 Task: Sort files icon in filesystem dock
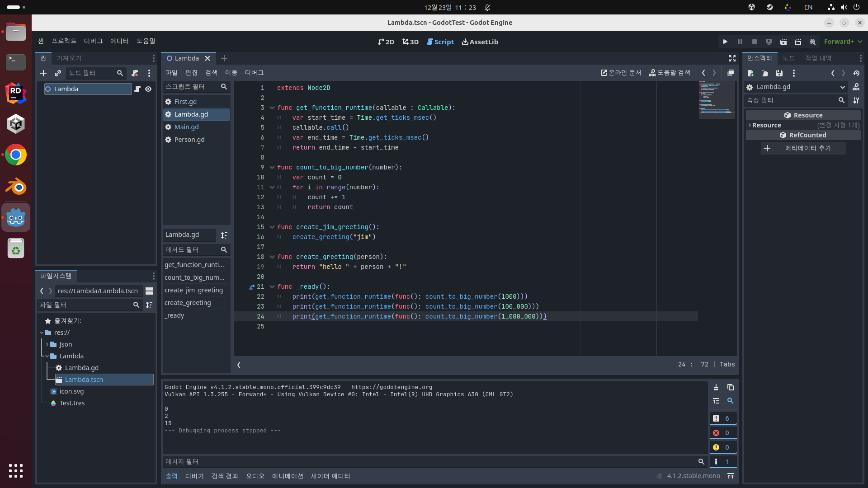[x=149, y=305]
